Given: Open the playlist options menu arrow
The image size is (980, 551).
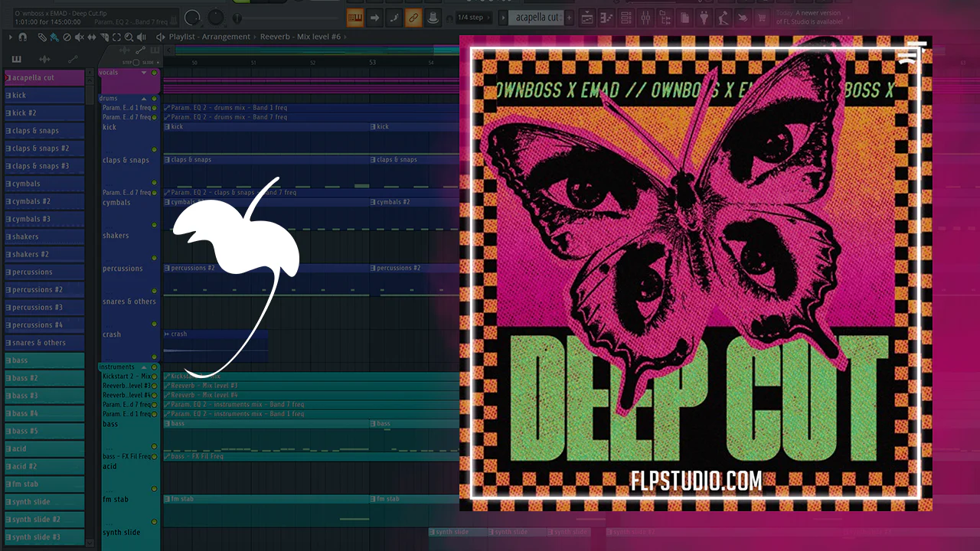Looking at the screenshot, I should pos(10,37).
